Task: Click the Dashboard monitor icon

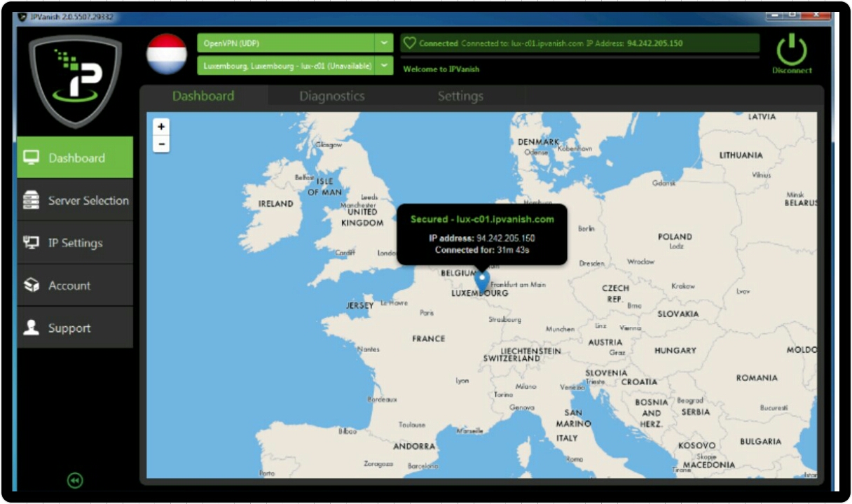Action: pos(32,157)
